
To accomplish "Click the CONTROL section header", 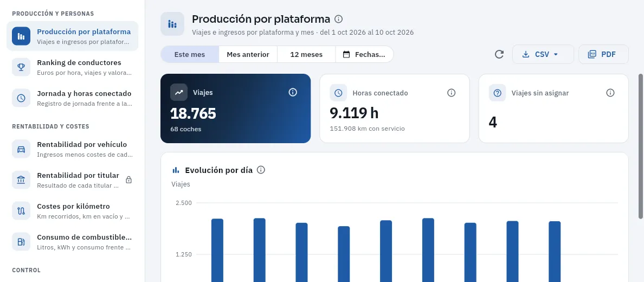I will 26,271.
